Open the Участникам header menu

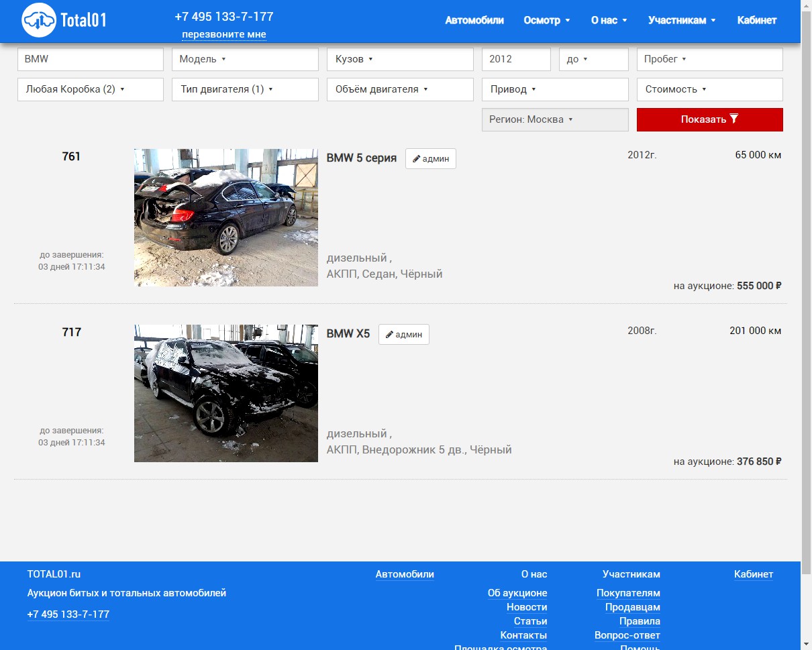682,20
